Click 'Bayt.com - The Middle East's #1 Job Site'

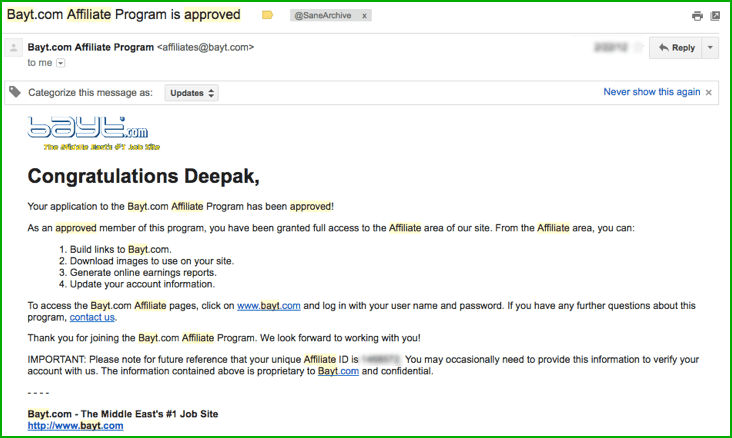click(123, 414)
